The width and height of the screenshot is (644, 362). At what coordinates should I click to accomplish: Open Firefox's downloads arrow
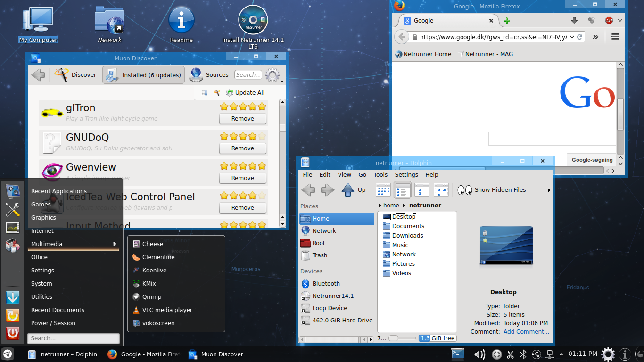click(x=574, y=20)
